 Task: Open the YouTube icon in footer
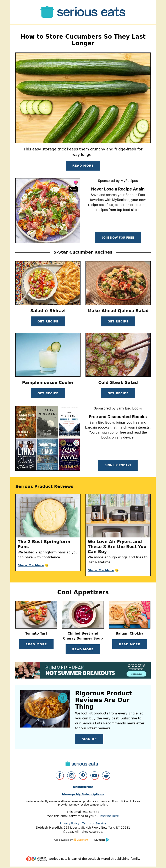click(x=95, y=775)
